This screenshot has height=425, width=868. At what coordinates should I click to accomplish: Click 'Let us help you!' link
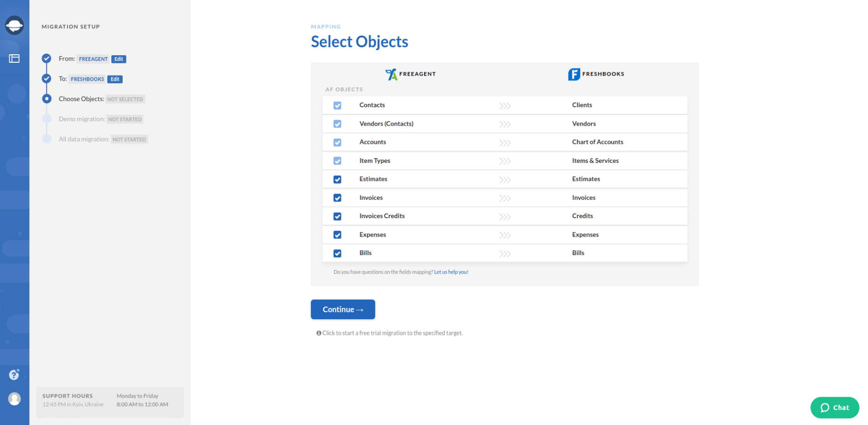click(x=451, y=272)
